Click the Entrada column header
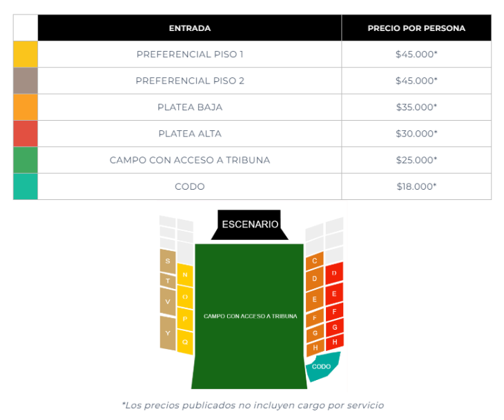The image size is (504, 420). (190, 28)
